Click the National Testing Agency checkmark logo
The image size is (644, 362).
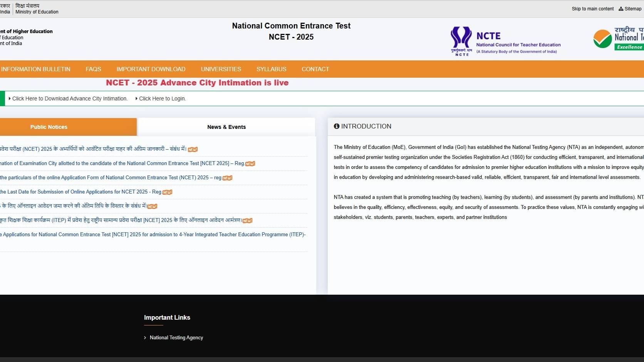click(602, 39)
